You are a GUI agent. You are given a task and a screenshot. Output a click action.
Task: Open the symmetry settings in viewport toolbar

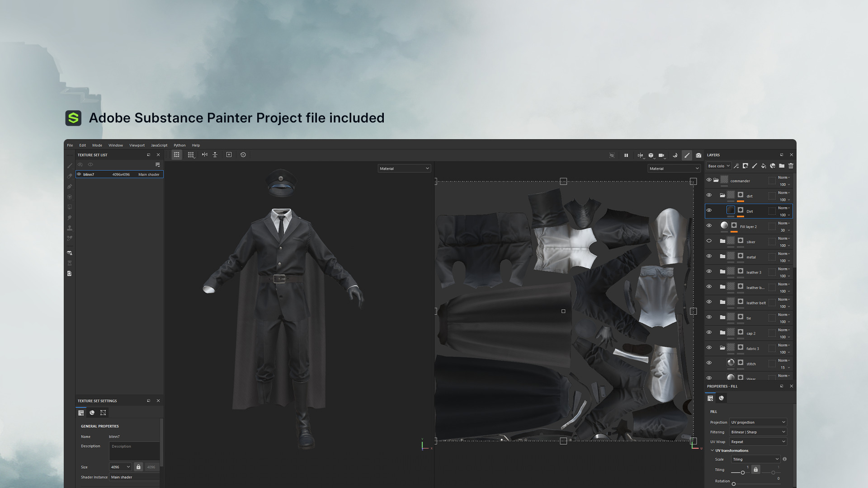coord(641,155)
